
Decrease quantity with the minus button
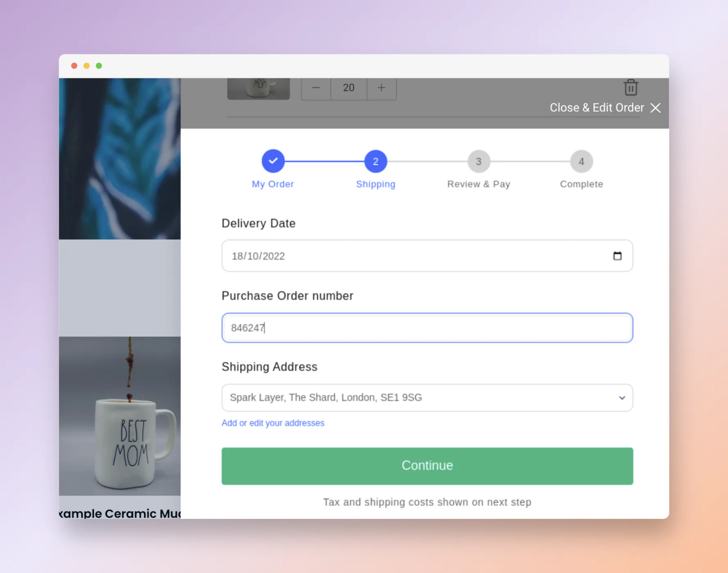(316, 88)
